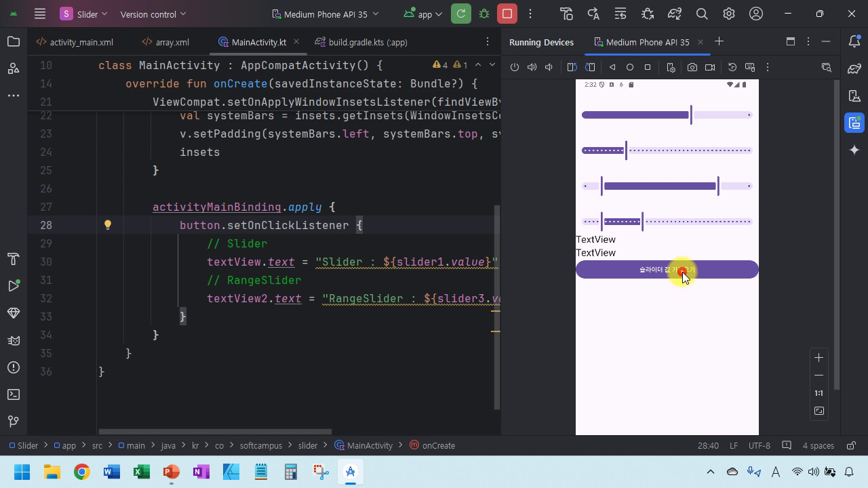
Task: Take an emulator screenshot
Action: click(692, 67)
